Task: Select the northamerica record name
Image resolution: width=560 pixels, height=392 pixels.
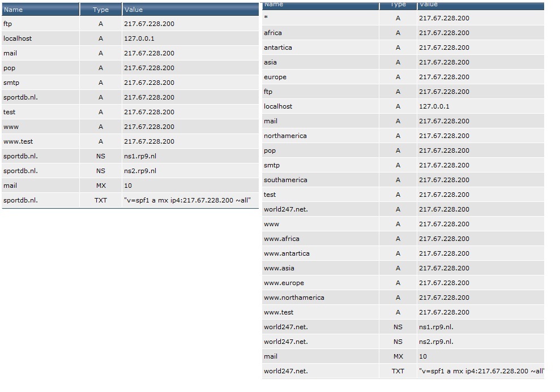Action: (285, 136)
